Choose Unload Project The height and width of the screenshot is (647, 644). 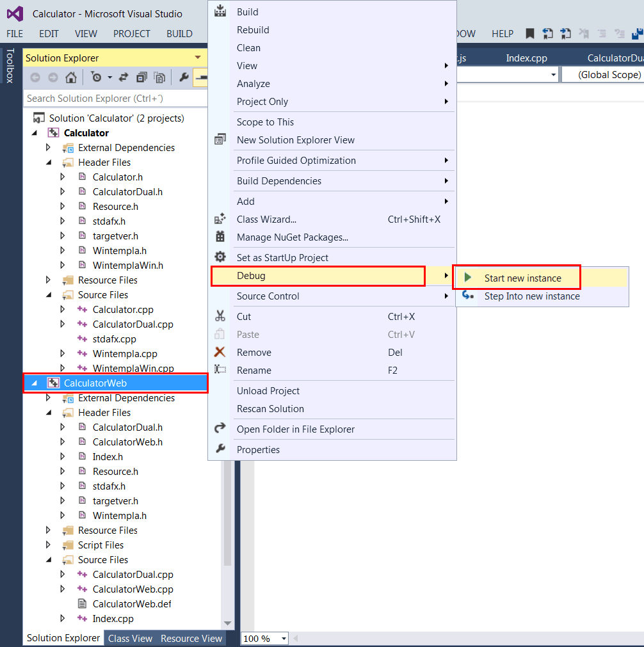pyautogui.click(x=332, y=390)
